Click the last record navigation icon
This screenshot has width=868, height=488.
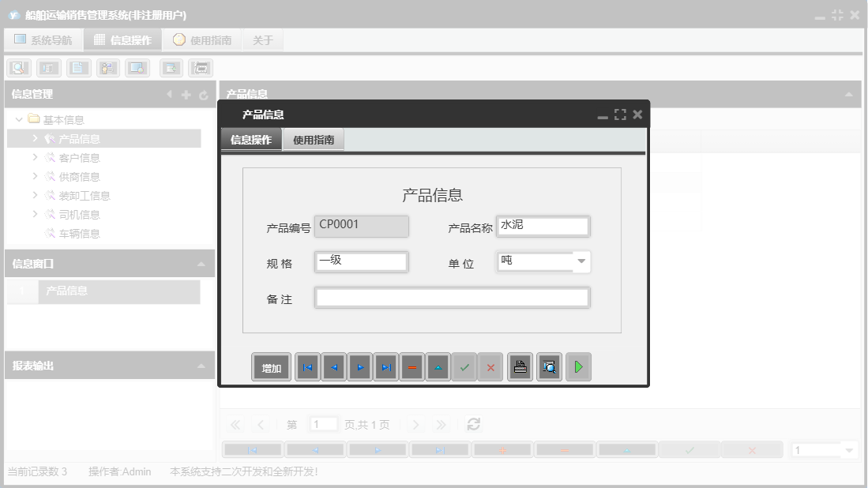385,366
